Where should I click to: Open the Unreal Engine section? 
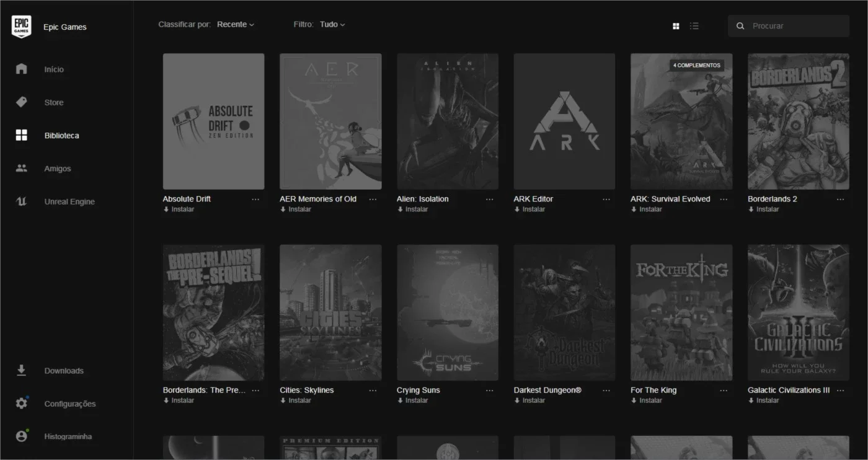point(69,201)
